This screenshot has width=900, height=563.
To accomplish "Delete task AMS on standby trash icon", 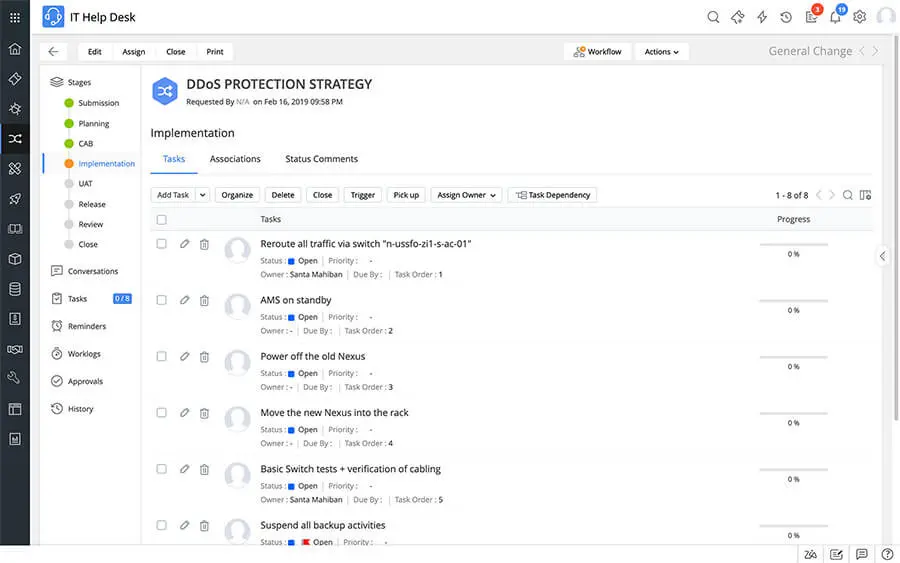I will click(x=204, y=300).
